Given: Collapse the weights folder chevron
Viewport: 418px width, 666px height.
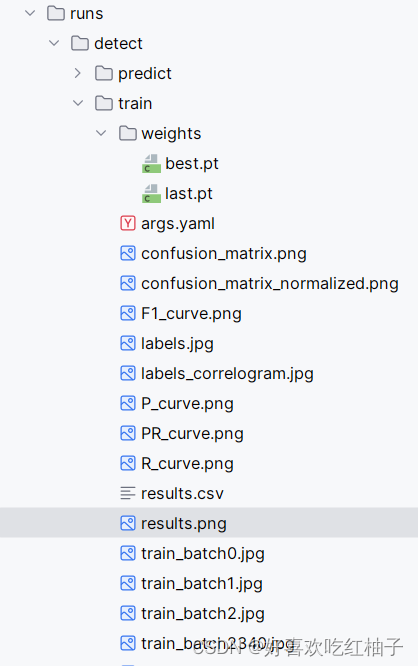Looking at the screenshot, I should (101, 133).
